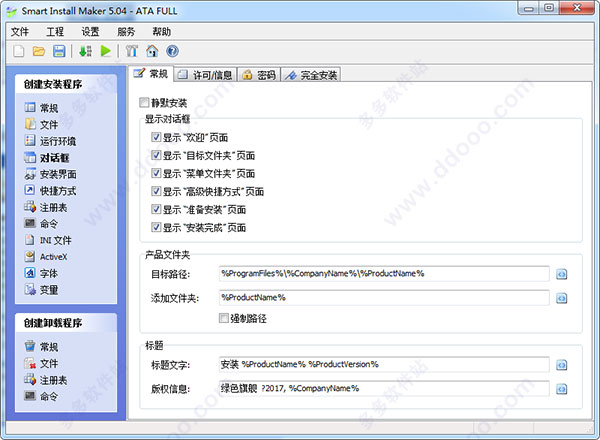Insert variable button next to 目标路径 field
This screenshot has height=440, width=600.
point(561,274)
